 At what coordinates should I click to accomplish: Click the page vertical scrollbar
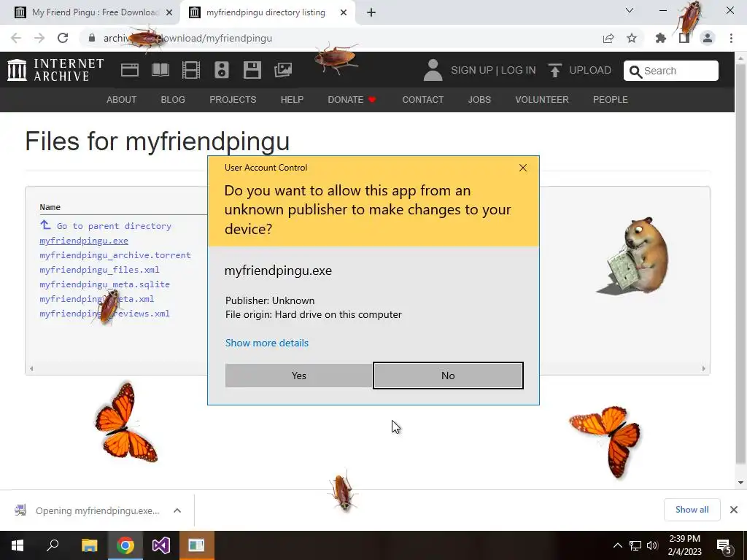[740, 264]
